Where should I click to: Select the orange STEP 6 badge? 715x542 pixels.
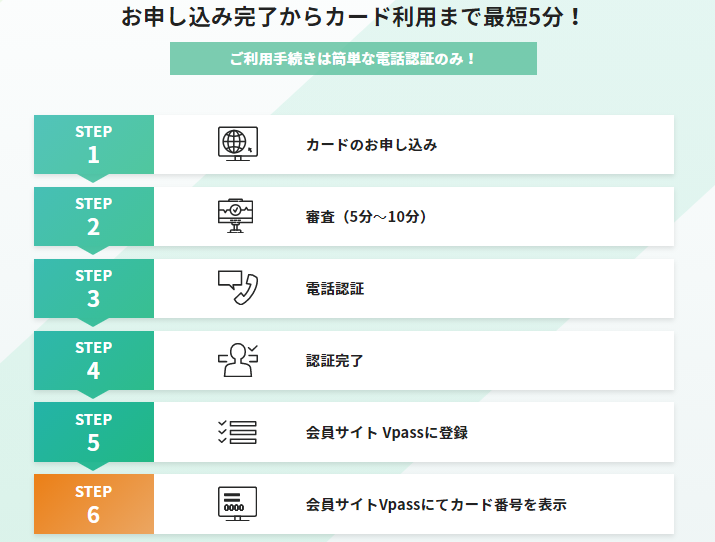(x=94, y=504)
